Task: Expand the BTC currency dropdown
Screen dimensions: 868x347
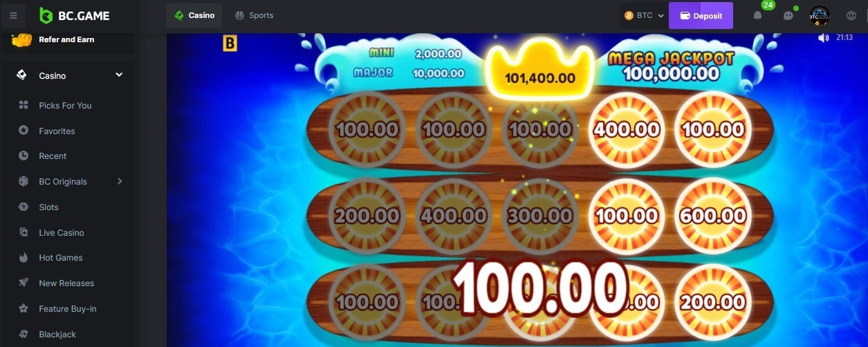Action: pos(644,15)
